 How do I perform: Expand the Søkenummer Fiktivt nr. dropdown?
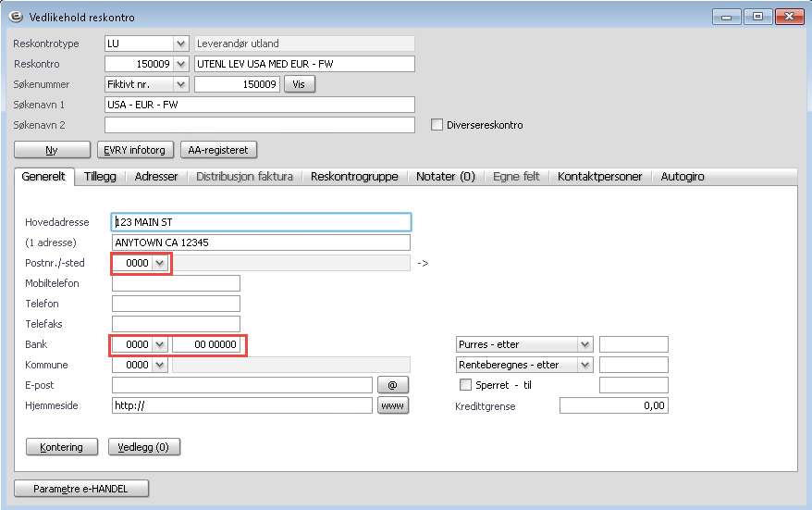click(180, 84)
